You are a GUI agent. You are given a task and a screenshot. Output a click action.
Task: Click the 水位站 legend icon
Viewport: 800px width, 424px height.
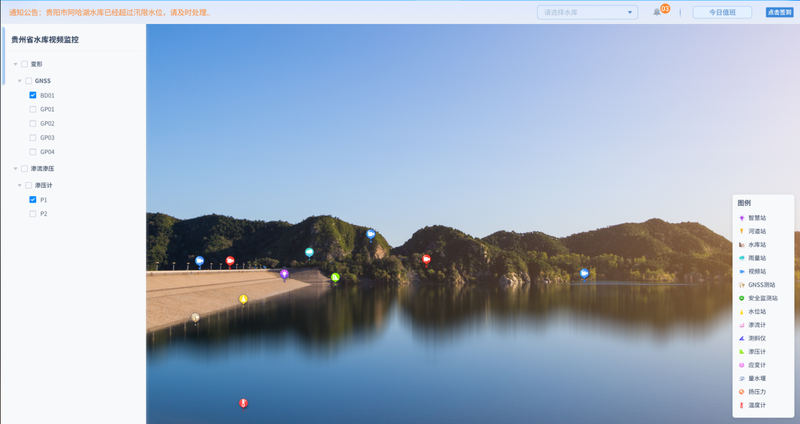742,312
